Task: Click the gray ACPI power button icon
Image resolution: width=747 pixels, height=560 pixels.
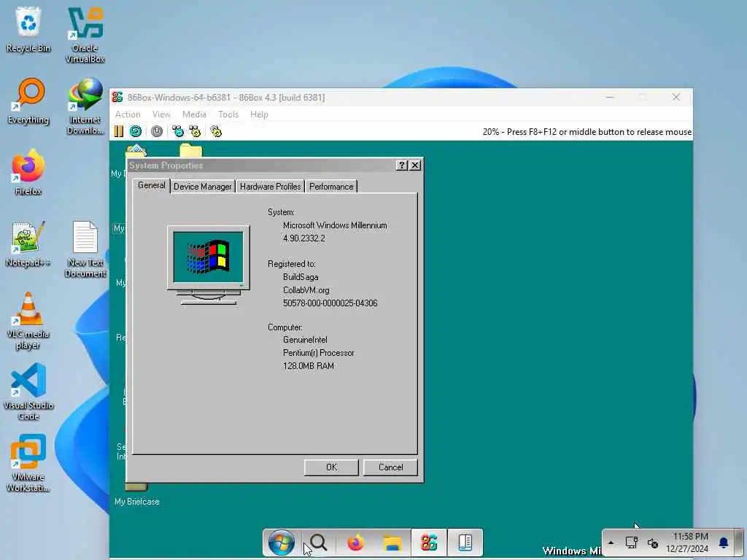Action: pyautogui.click(x=157, y=131)
